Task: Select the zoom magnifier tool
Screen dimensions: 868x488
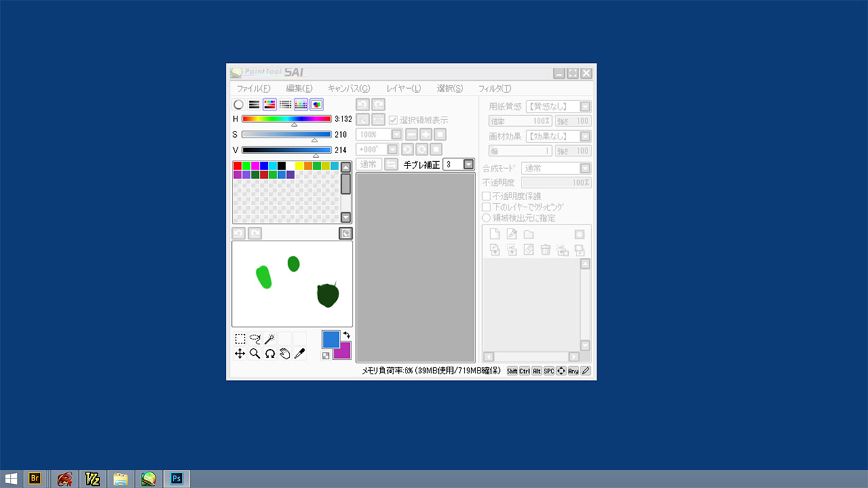Action: tap(255, 353)
